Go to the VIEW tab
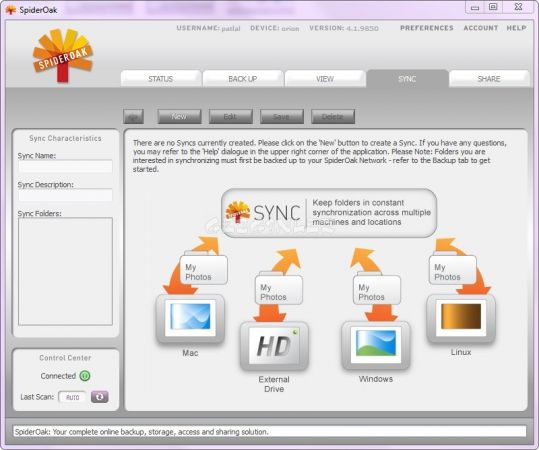Screen dimensions: 539x450 click(x=325, y=79)
